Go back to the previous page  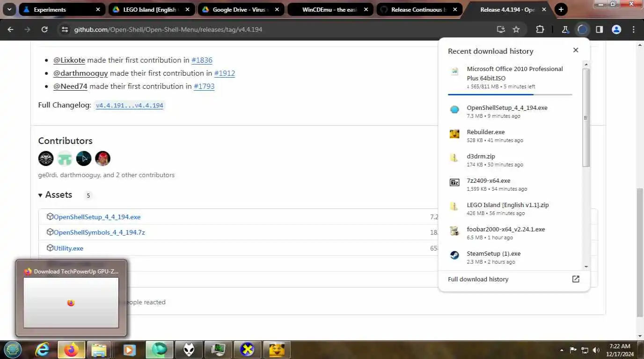(10, 29)
